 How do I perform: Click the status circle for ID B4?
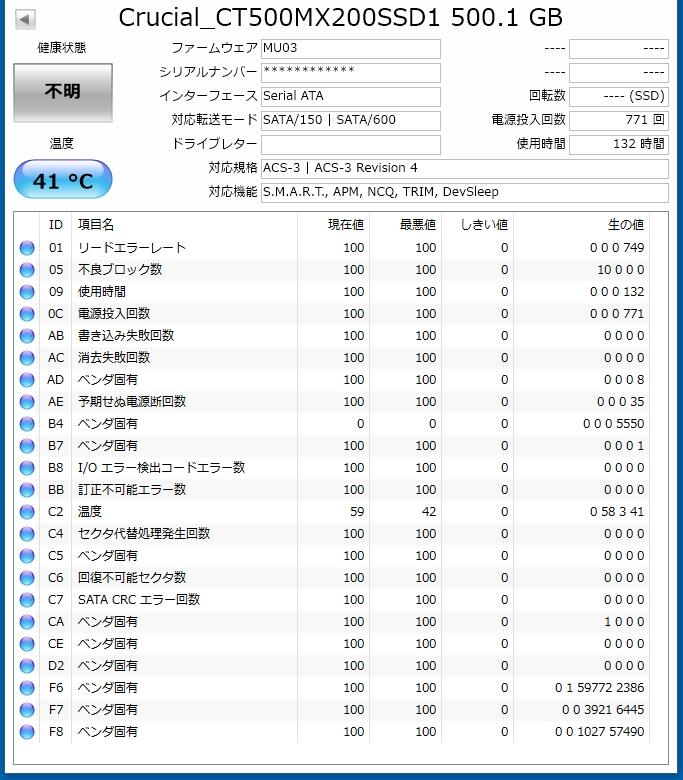(x=27, y=424)
